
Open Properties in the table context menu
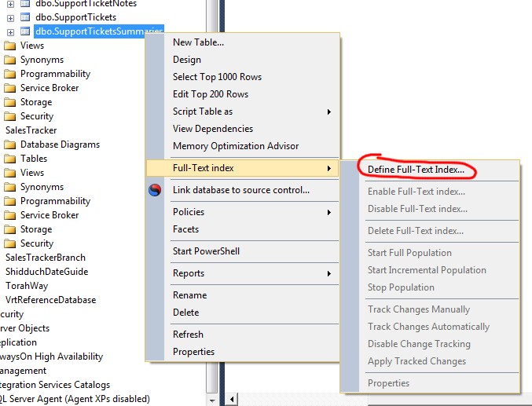[x=193, y=352]
